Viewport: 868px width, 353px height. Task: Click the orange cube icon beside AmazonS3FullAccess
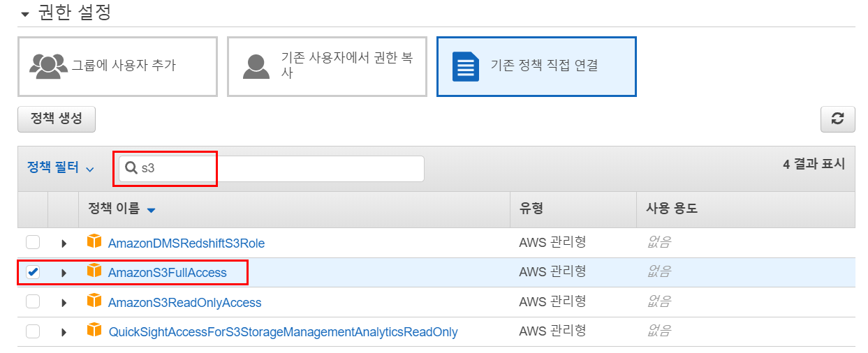click(94, 271)
